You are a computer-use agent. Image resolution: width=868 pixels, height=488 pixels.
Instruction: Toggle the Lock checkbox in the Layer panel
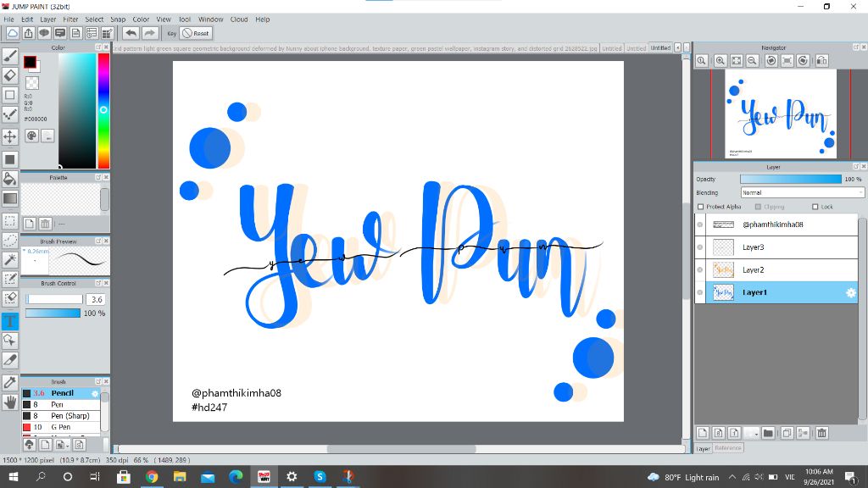815,207
